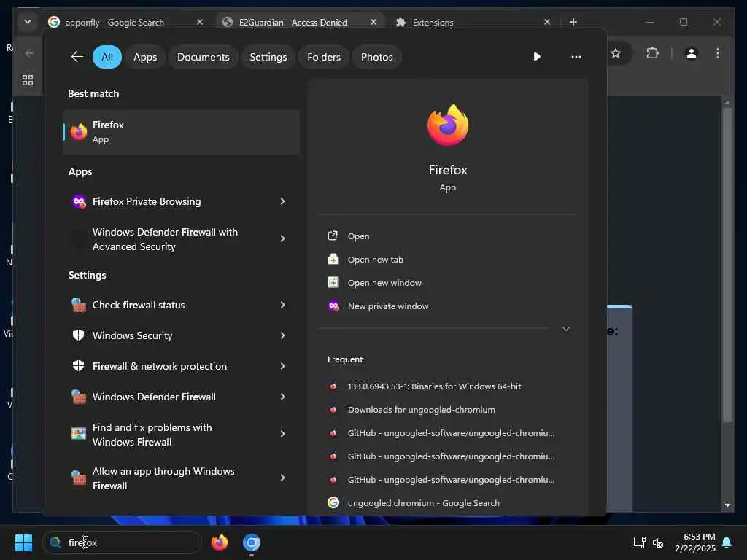Click the Firewall & network protection shield icon

[79, 366]
